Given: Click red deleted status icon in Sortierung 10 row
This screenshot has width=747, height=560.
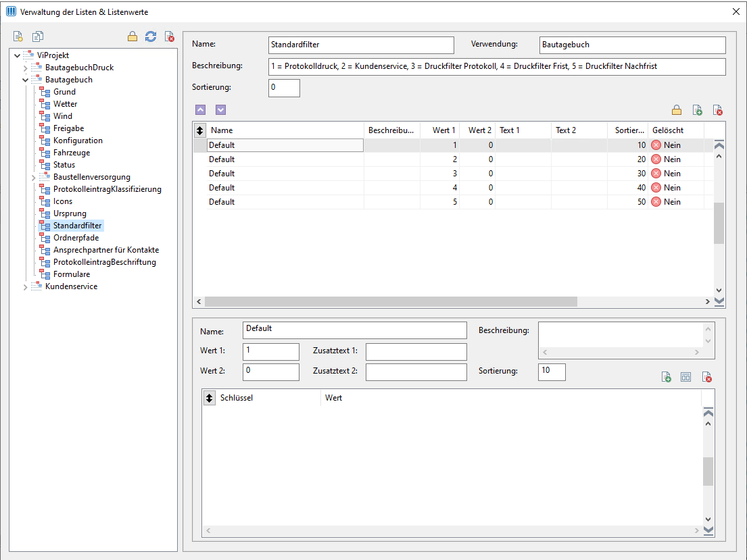Looking at the screenshot, I should pyautogui.click(x=656, y=145).
